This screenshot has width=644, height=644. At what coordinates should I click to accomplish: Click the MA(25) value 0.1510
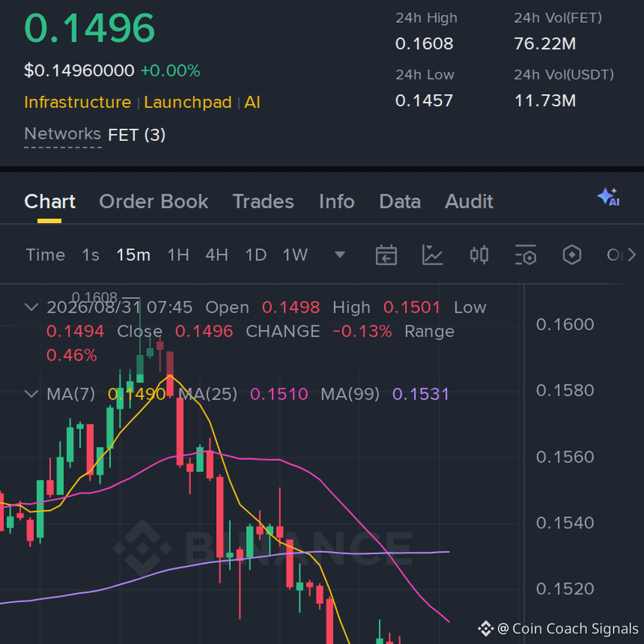pos(279,394)
